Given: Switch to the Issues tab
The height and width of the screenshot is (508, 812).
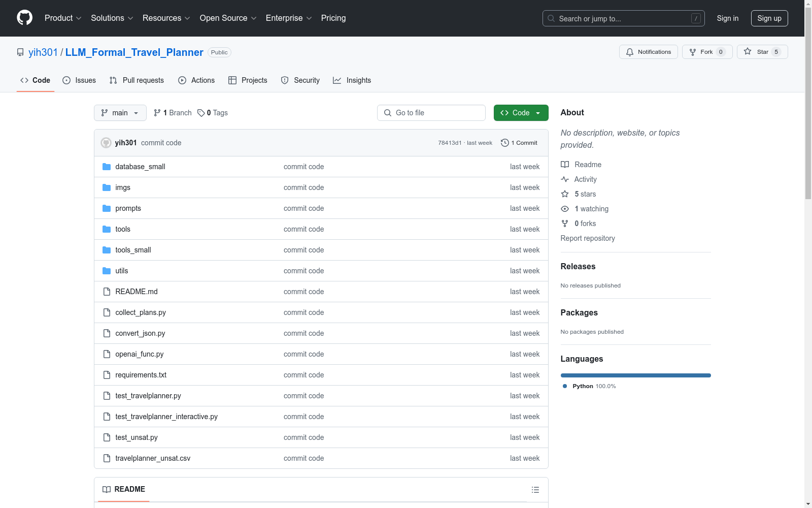Looking at the screenshot, I should click(79, 80).
